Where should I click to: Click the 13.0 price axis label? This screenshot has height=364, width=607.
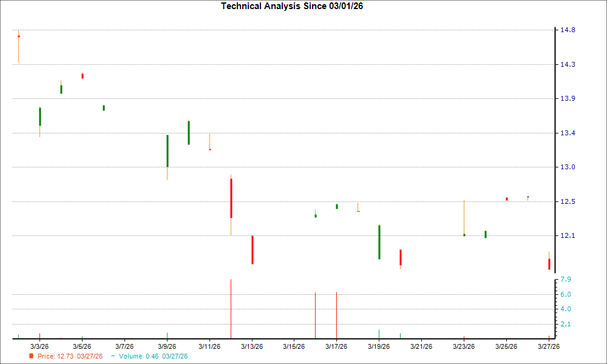[567, 167]
